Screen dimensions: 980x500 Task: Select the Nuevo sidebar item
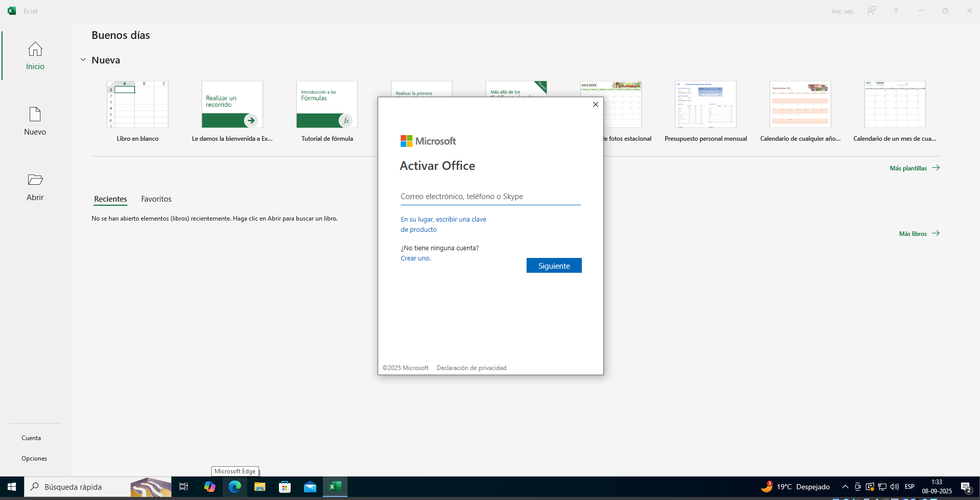[x=35, y=121]
